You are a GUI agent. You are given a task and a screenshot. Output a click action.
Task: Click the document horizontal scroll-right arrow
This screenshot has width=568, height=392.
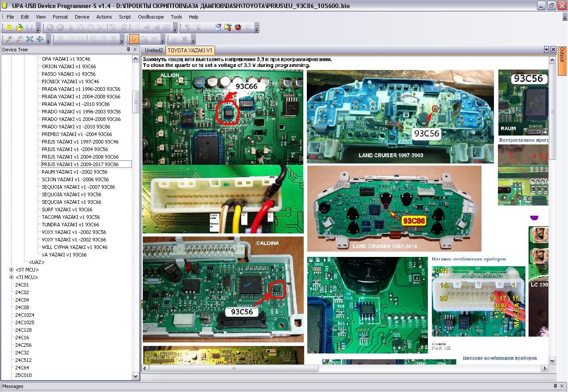pos(545,368)
